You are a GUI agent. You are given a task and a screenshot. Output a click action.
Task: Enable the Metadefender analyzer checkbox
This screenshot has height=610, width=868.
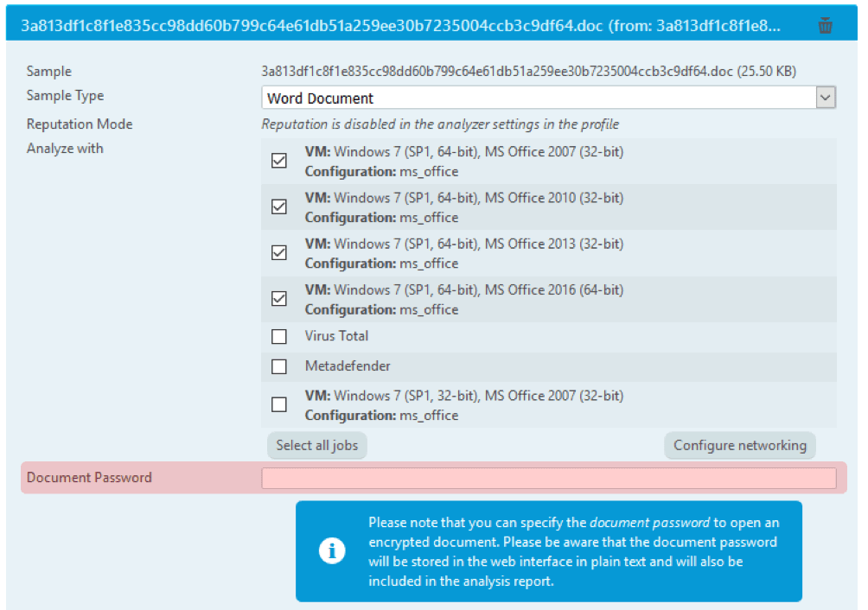pyautogui.click(x=279, y=366)
